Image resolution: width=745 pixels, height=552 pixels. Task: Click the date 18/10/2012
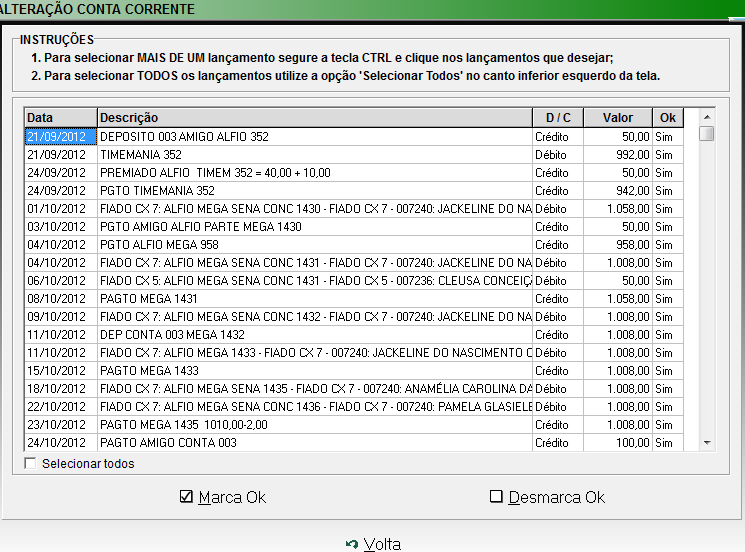tap(57, 389)
